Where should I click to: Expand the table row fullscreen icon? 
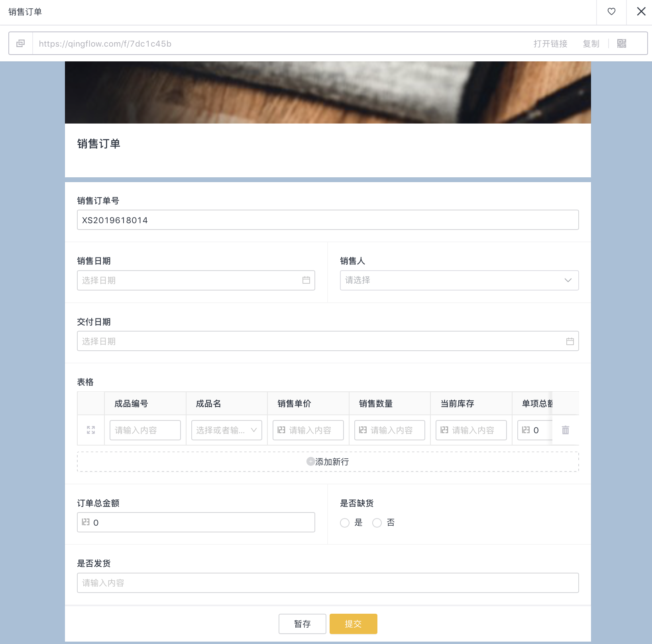pyautogui.click(x=91, y=430)
